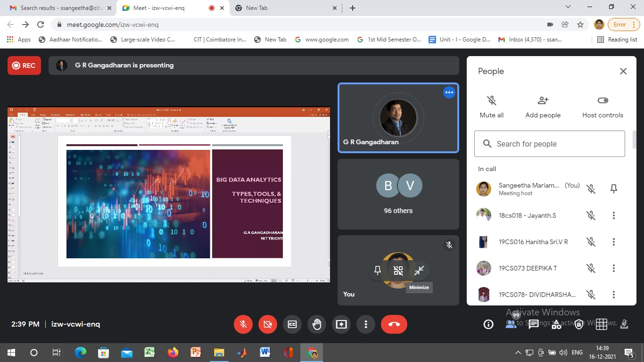Click Mute all button

click(x=491, y=107)
